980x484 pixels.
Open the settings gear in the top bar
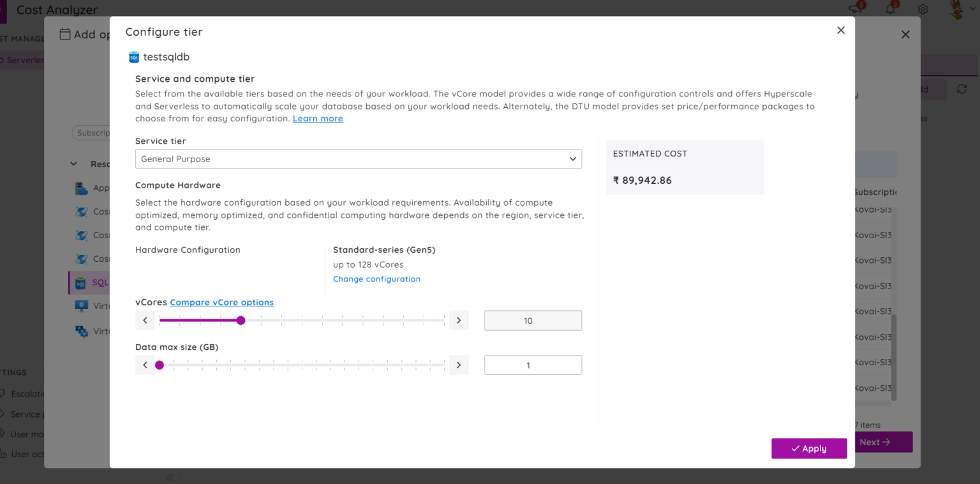point(923,9)
